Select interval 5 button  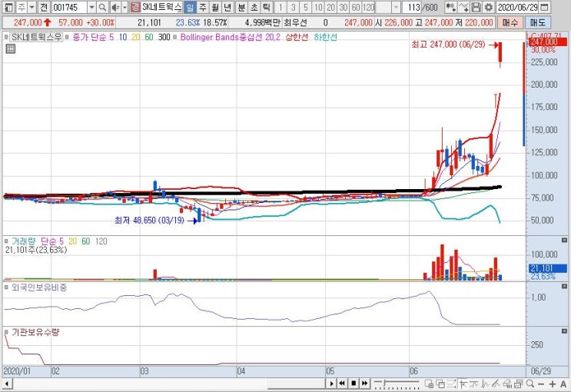click(x=306, y=7)
